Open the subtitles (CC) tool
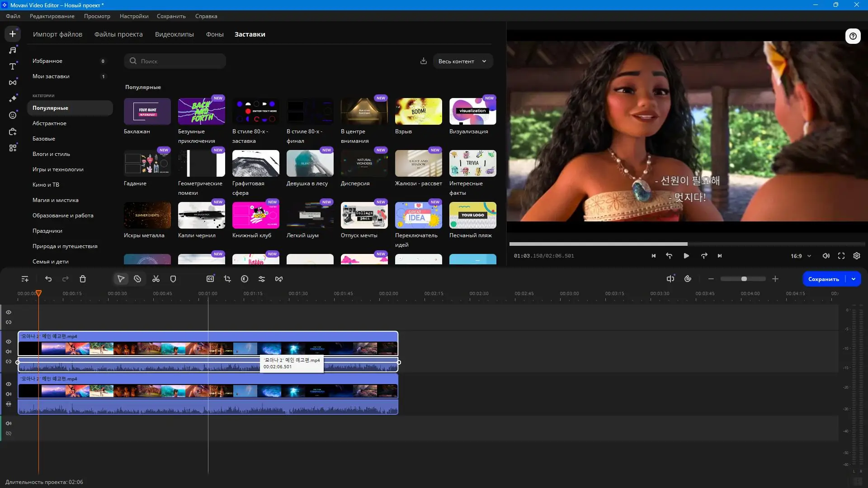 [210, 279]
